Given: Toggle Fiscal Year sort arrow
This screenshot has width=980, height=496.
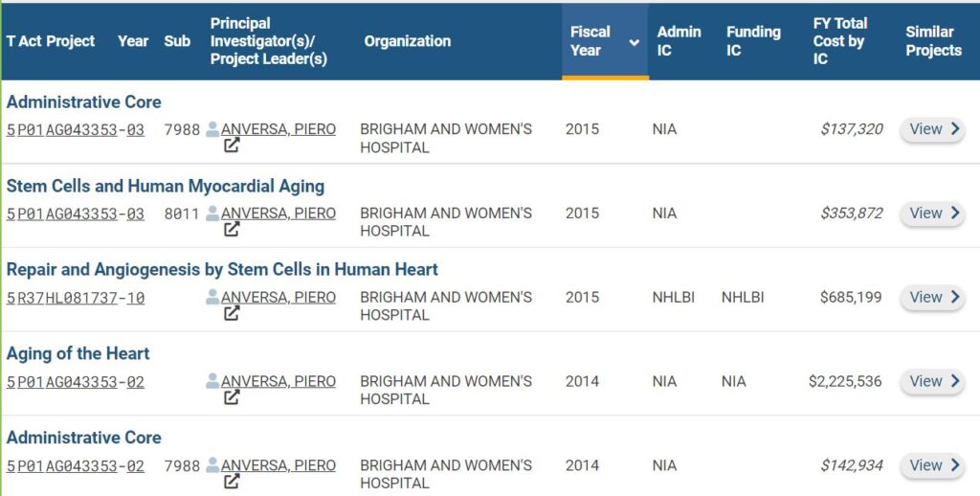Looking at the screenshot, I should pyautogui.click(x=634, y=42).
